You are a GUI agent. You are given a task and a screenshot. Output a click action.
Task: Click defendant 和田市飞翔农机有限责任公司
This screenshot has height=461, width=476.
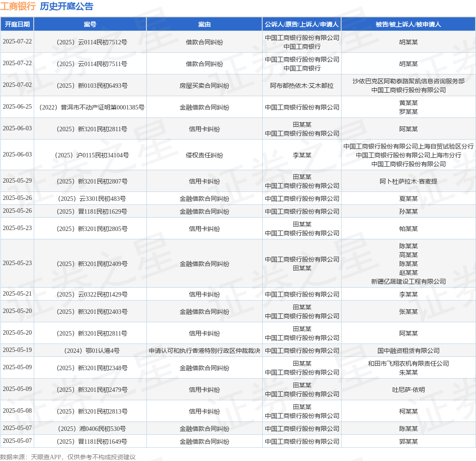pos(408,363)
